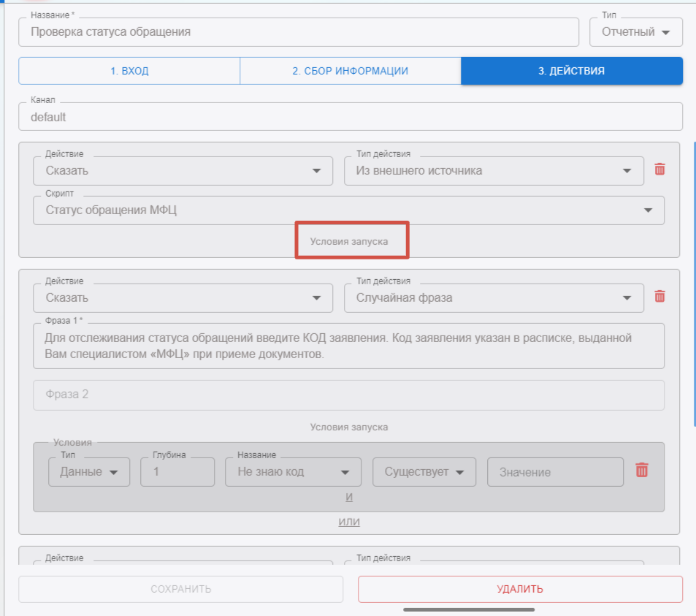Click the ИЛИ link to add alternative condition
The width and height of the screenshot is (696, 616).
coord(348,522)
